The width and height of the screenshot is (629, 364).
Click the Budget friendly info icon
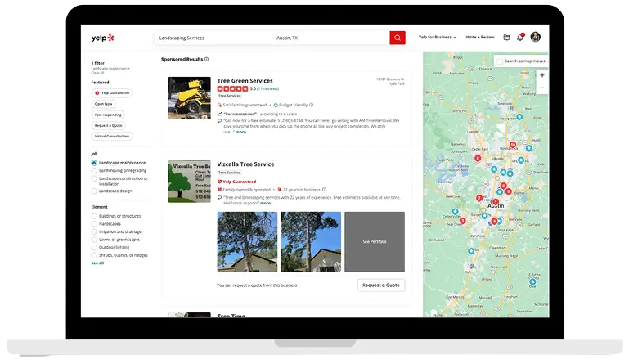click(x=312, y=106)
